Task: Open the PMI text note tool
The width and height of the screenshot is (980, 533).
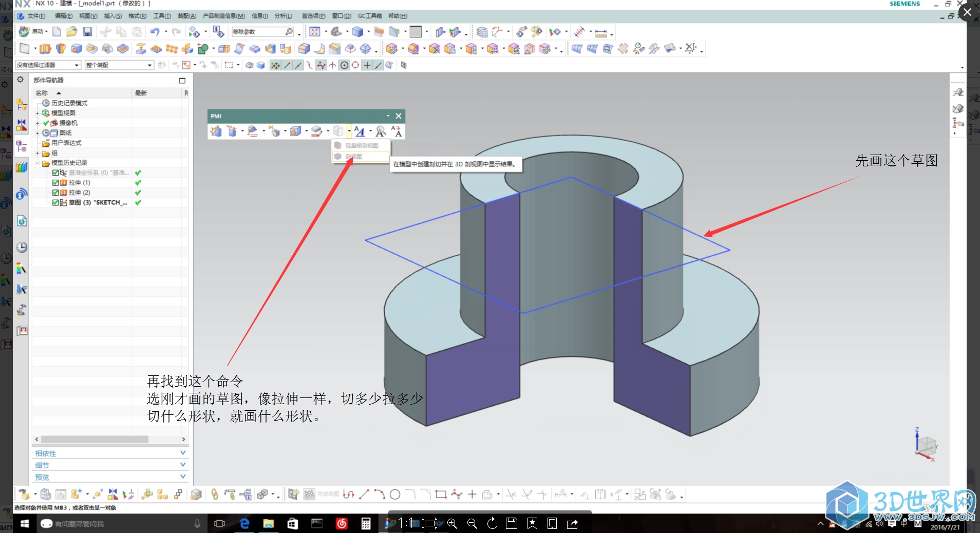Action: pos(360,131)
